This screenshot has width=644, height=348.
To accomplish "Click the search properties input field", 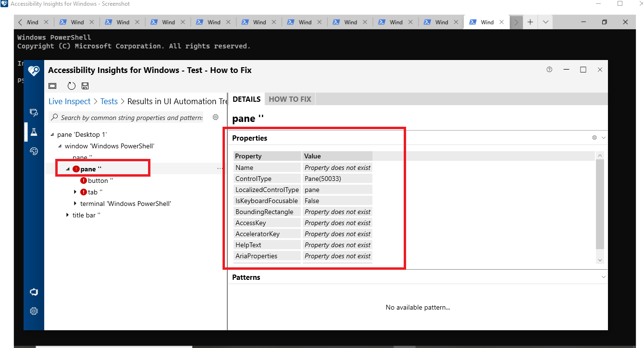I will click(130, 117).
